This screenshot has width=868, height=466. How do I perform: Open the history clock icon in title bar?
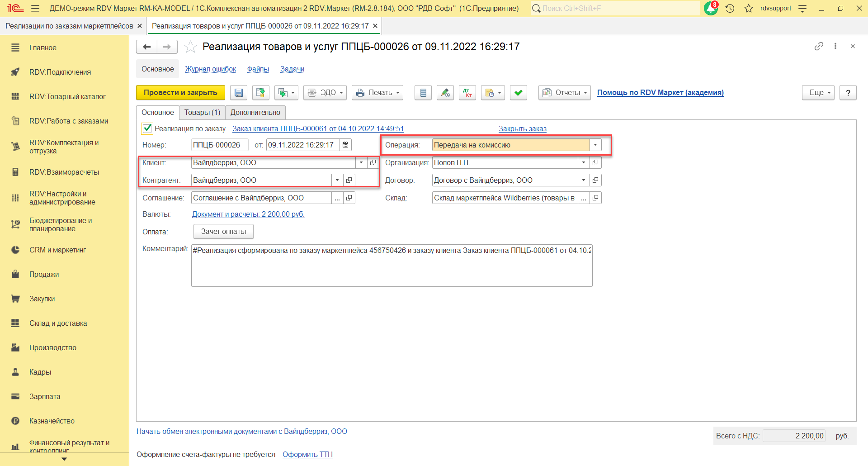(730, 8)
